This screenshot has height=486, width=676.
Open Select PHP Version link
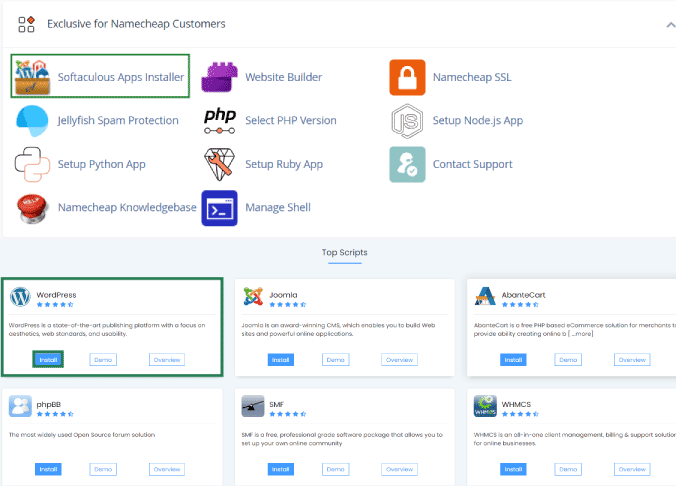pos(291,120)
